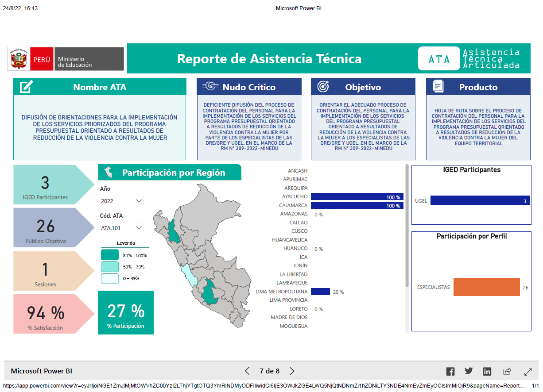Click the ATA logo badge
Viewport: 543px width, 392px height.
439,59
